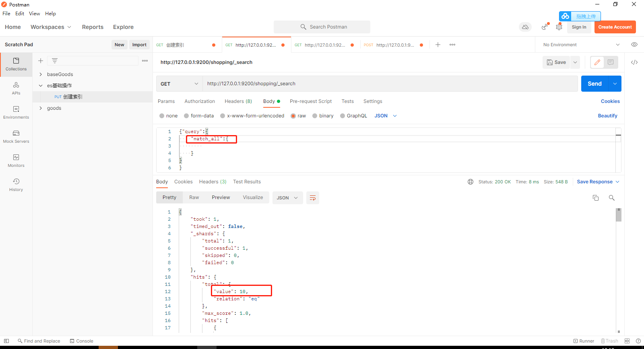Open the code snippet panel icon
Viewport: 644px width, 349px height.
(634, 62)
